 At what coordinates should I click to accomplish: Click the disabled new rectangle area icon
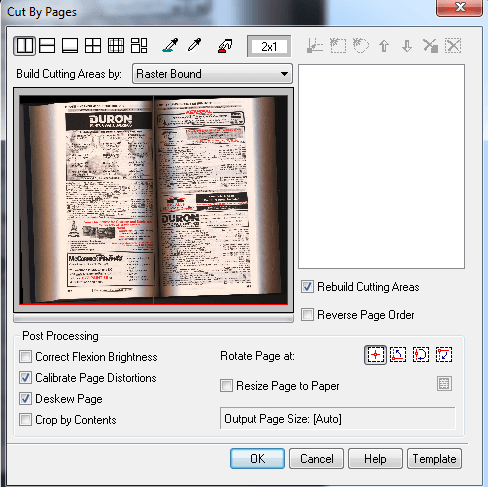[x=338, y=46]
